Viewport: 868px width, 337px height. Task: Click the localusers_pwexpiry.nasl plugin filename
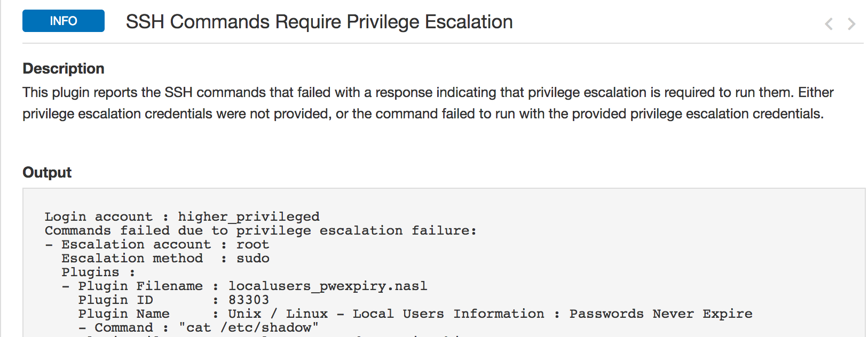pyautogui.click(x=328, y=286)
